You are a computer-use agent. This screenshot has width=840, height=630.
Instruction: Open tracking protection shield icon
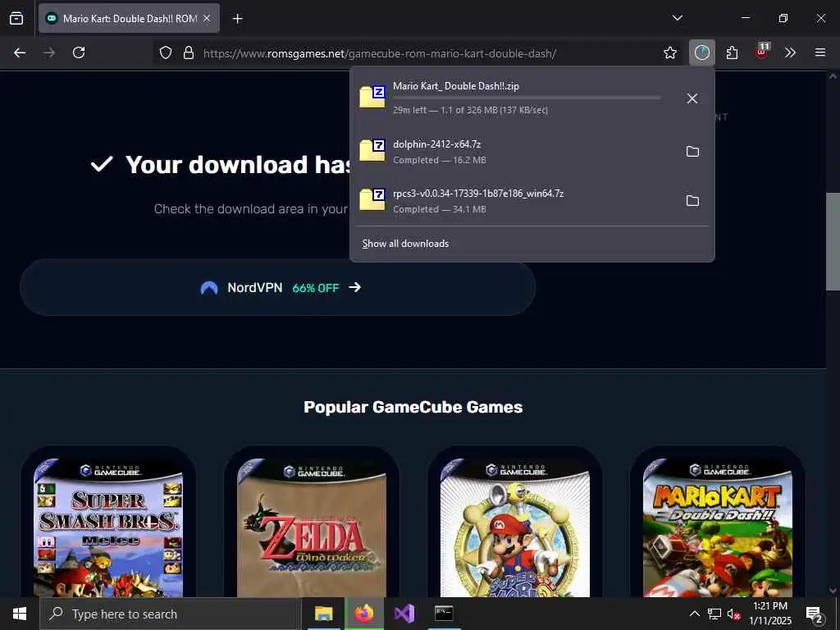(x=166, y=53)
